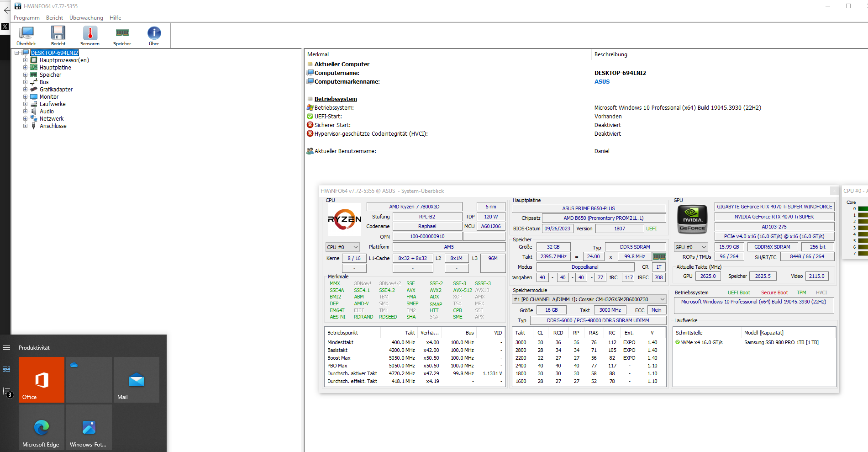Open the CPU #0 selector dropdown
The height and width of the screenshot is (452, 868).
pyautogui.click(x=342, y=247)
